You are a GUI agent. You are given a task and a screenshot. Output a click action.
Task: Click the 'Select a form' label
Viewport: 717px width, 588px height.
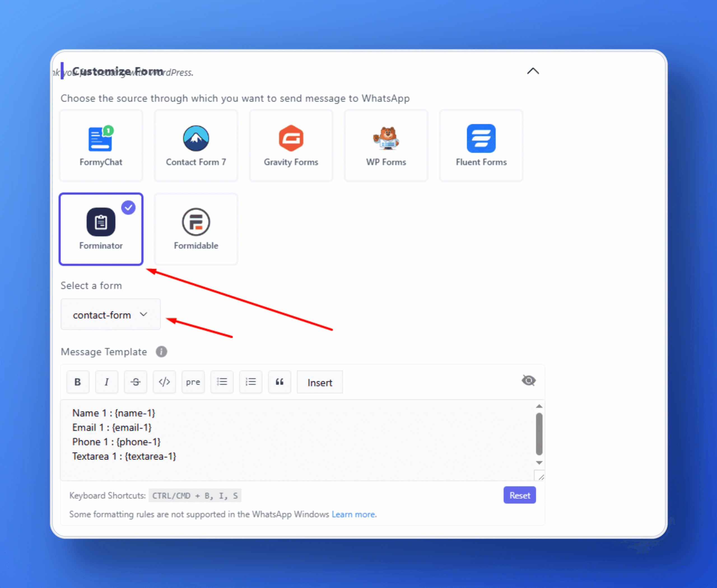coord(91,285)
